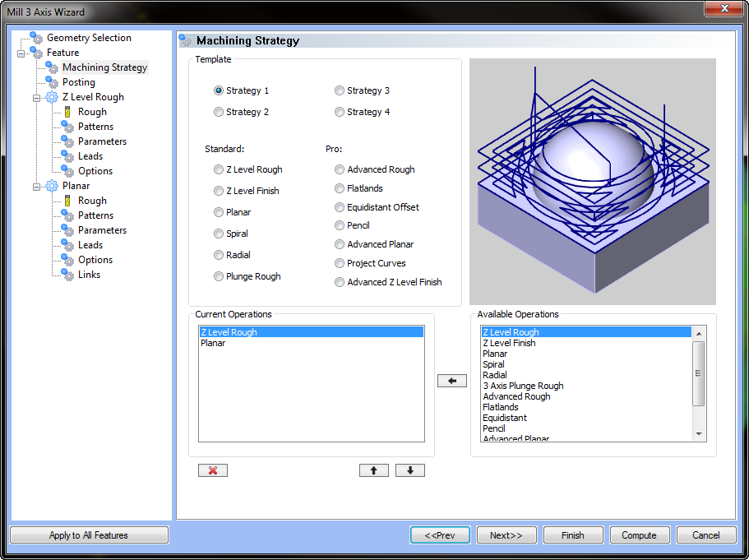
Task: Click the Rough pencil icon under Z Level Rough
Action: point(69,112)
